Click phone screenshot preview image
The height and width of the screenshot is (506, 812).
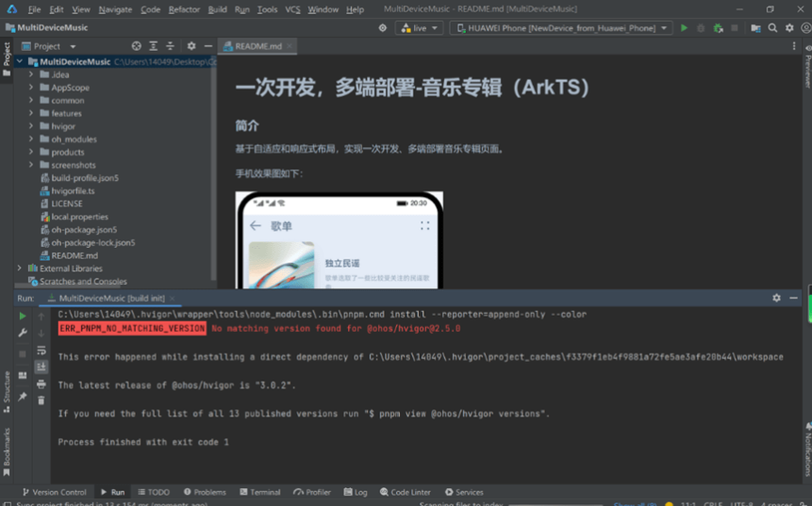340,240
